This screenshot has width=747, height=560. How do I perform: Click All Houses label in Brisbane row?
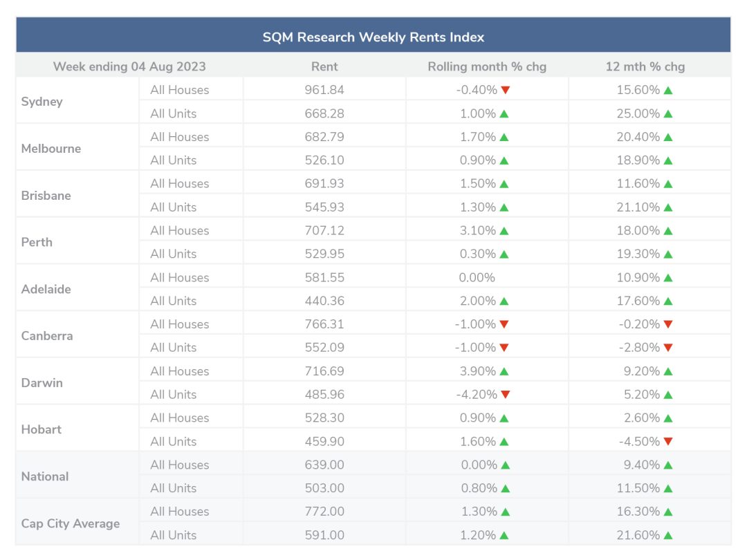(180, 184)
